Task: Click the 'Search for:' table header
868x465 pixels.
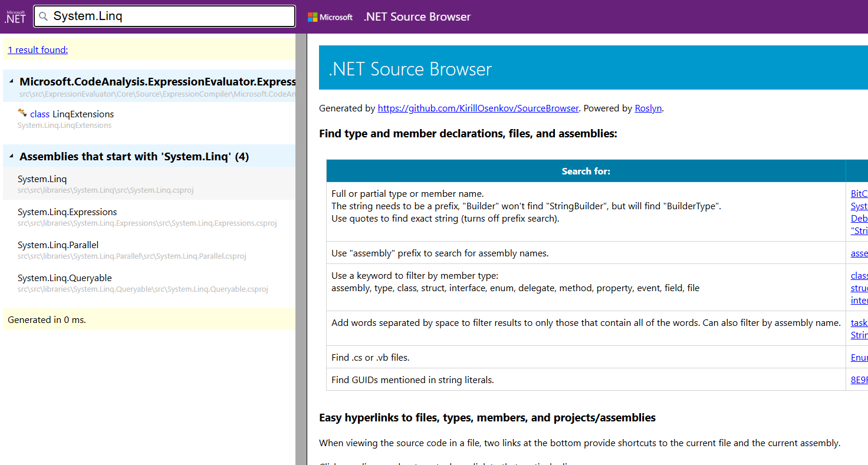Action: pos(586,171)
